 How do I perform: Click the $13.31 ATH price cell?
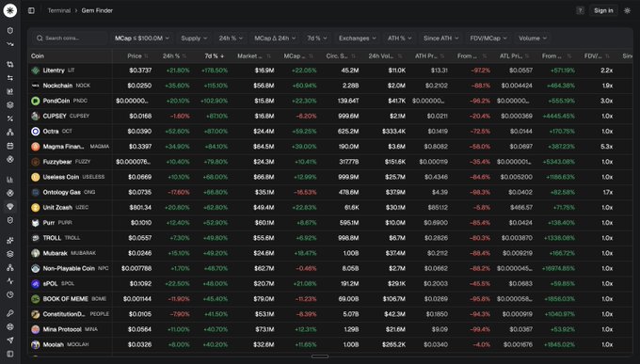[x=440, y=71]
